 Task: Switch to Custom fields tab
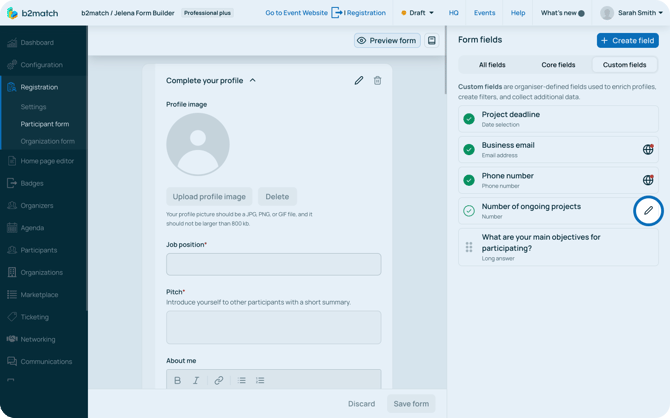pyautogui.click(x=624, y=65)
